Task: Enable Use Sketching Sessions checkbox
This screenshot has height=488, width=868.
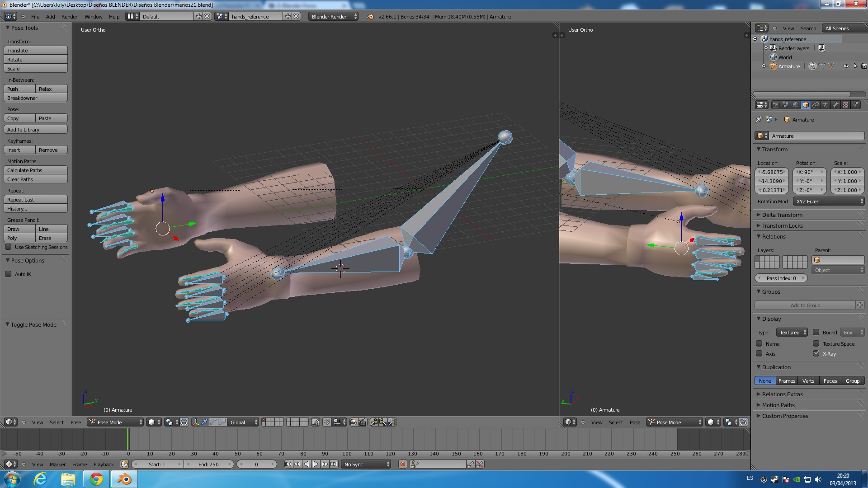Action: click(8, 247)
